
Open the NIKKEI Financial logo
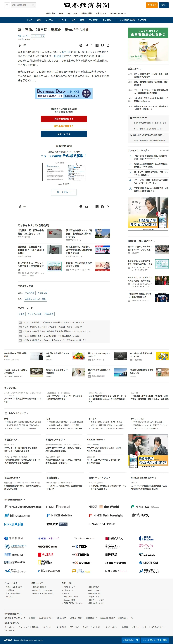tap(58, 507)
